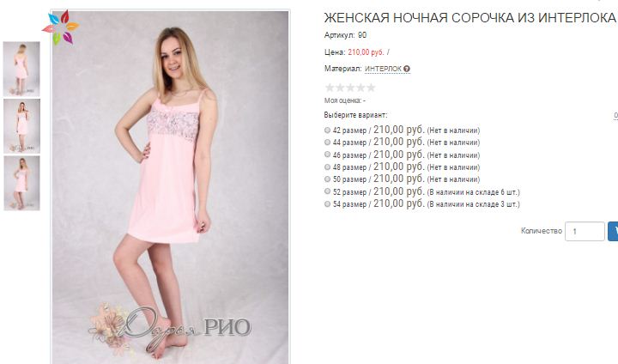Select 54 размер in stock option
Viewport: 618px width, 364px height.
pos(327,203)
